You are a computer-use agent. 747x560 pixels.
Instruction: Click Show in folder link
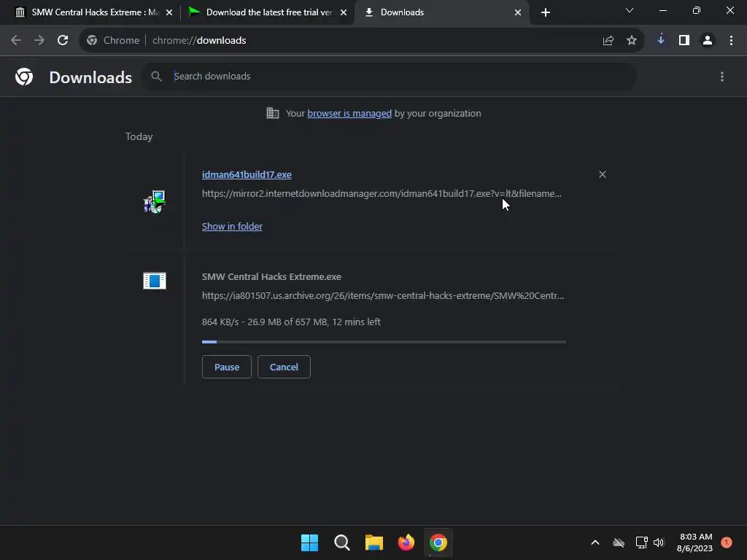click(x=232, y=227)
